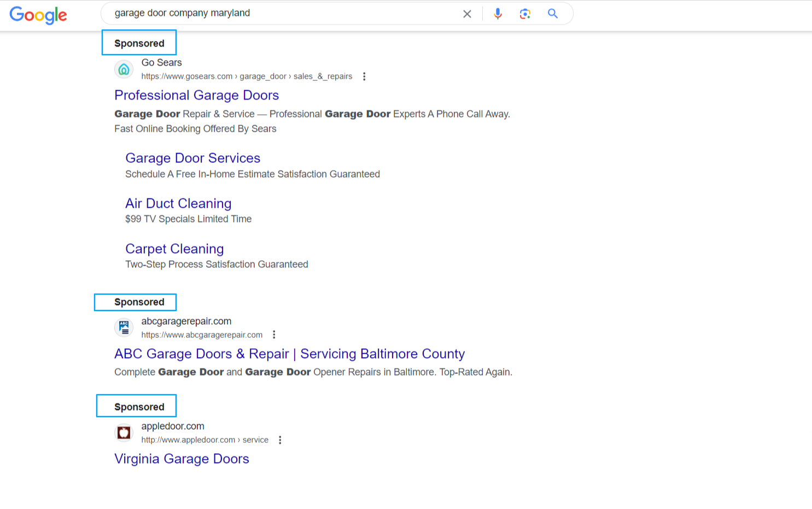812x509 pixels.
Task: Open the three-dot menu for abcgaragerepair.com
Action: click(274, 334)
